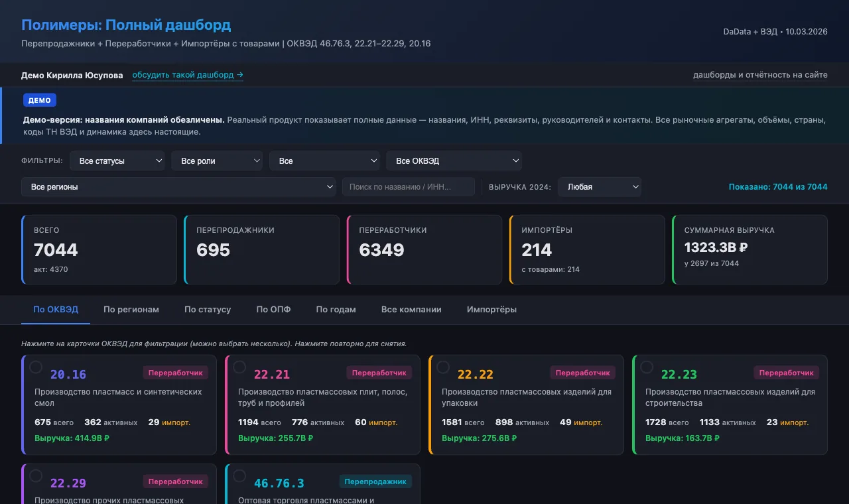This screenshot has height=504, width=849.
Task: Click the '49 импорт.' count
Action: 581,422
